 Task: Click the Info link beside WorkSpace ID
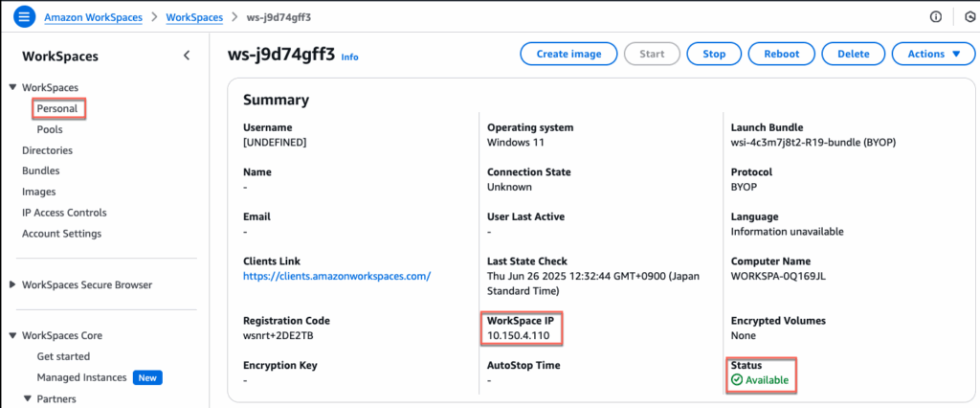coord(350,57)
